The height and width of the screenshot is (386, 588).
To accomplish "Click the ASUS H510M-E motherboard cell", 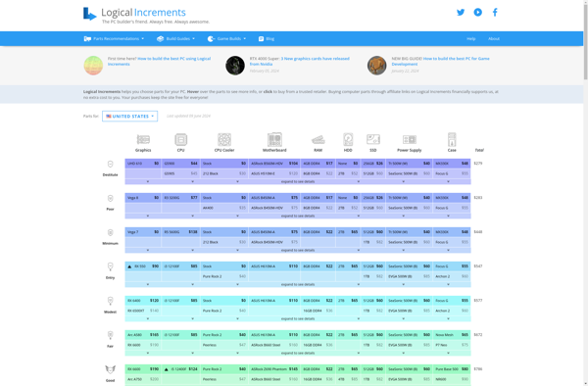I will pos(274,173).
